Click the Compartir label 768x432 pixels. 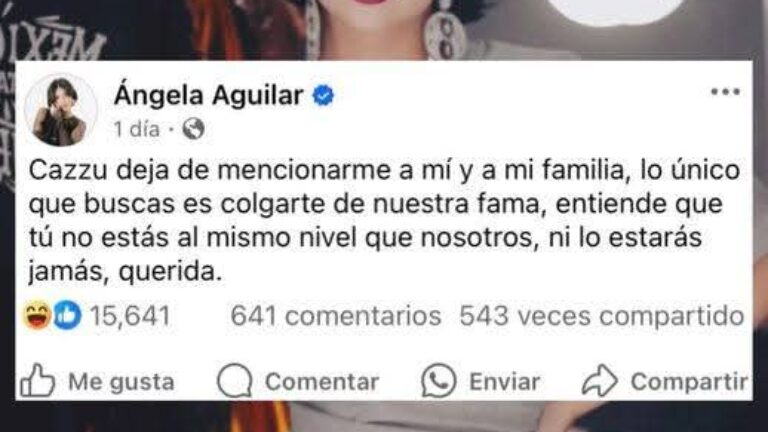690,383
